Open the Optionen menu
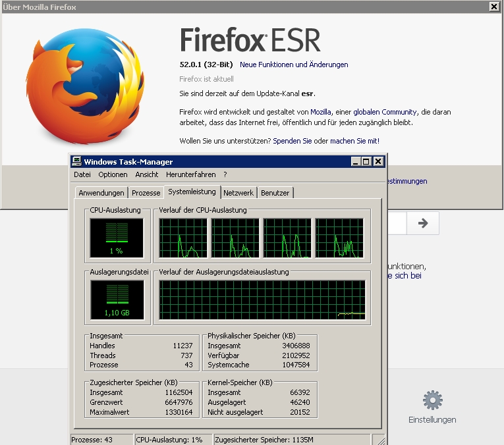Viewport: 504px width, 445px height. (113, 174)
